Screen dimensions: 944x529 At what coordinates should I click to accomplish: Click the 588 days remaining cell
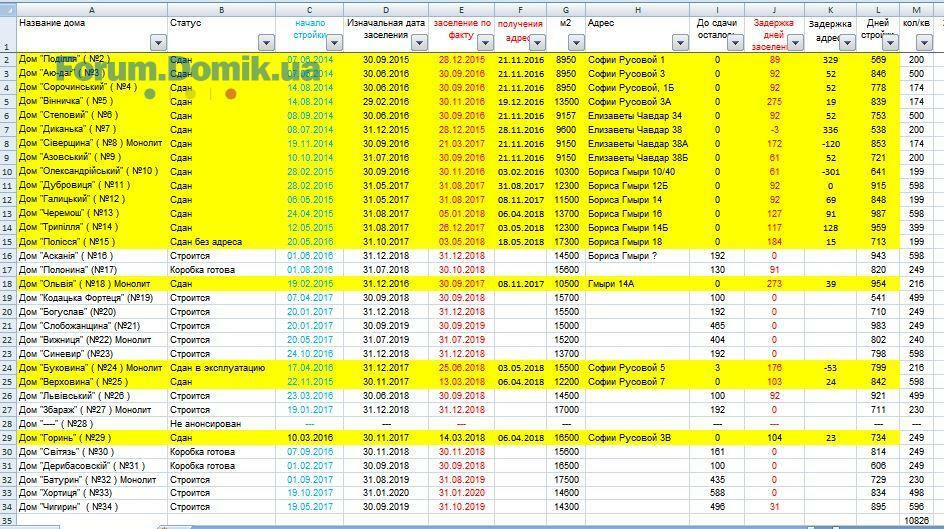tap(717, 493)
